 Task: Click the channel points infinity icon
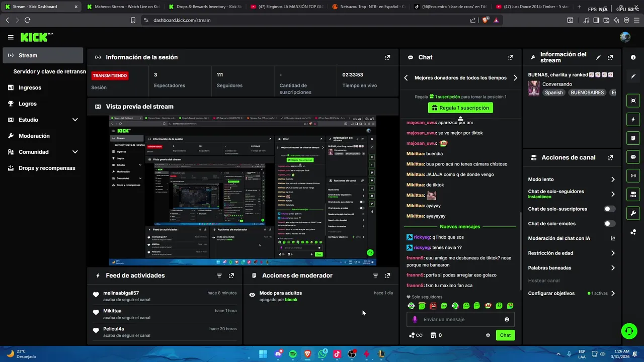pyautogui.click(x=416, y=335)
